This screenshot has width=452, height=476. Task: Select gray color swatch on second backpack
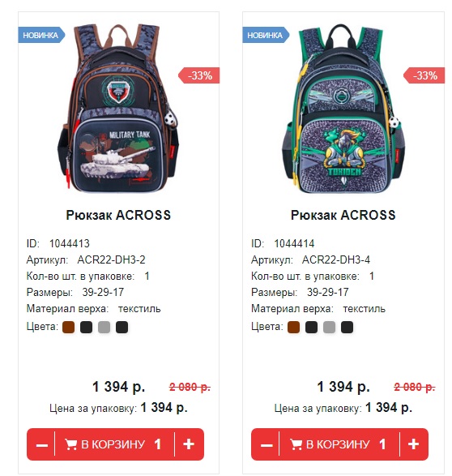point(329,328)
